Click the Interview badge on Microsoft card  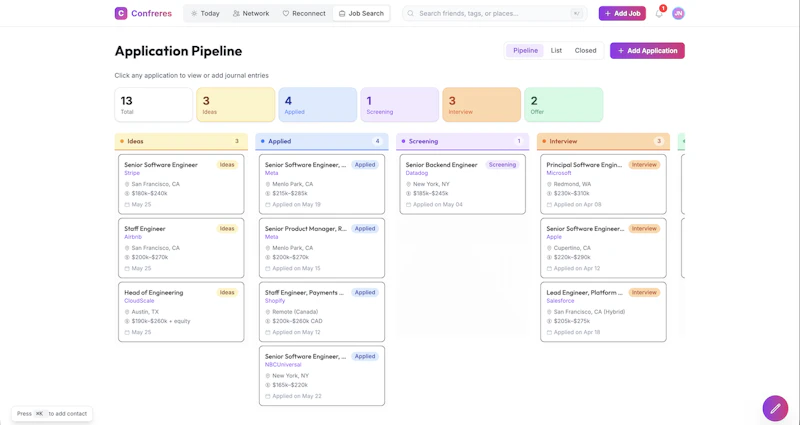(644, 165)
